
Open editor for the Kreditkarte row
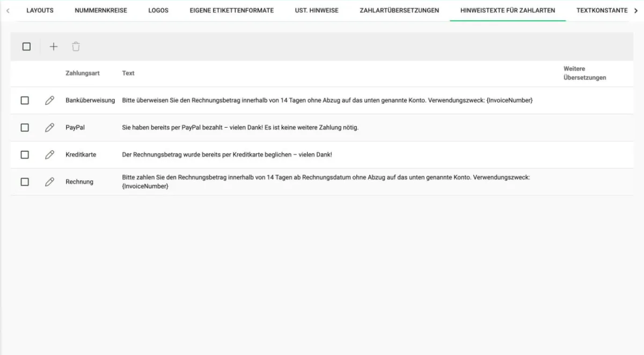point(50,154)
